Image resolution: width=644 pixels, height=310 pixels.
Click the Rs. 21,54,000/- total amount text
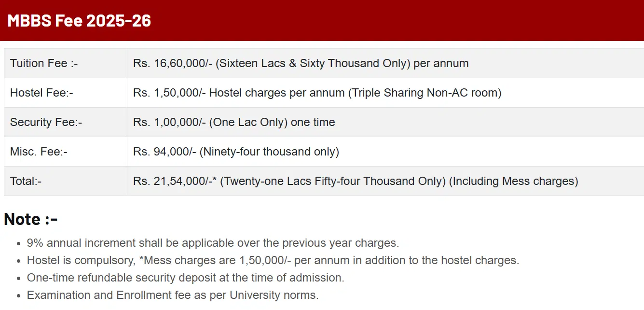pyautogui.click(x=356, y=181)
